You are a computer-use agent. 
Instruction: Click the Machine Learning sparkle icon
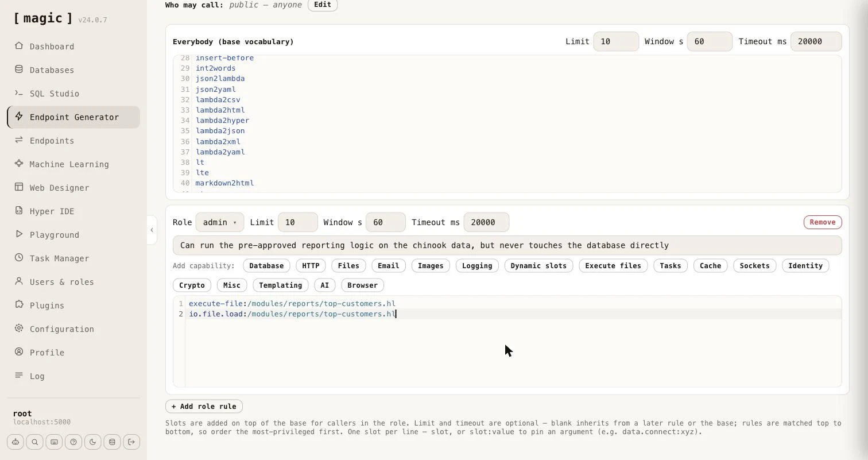pyautogui.click(x=19, y=164)
